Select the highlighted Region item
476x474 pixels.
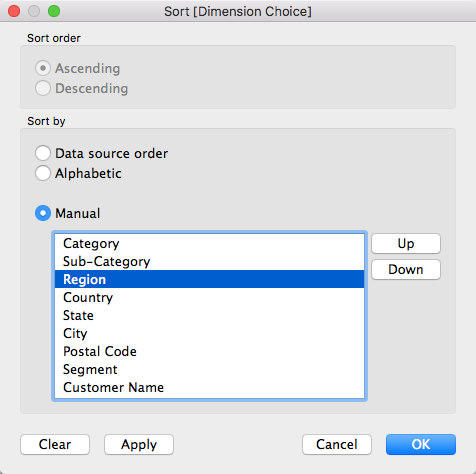point(209,279)
